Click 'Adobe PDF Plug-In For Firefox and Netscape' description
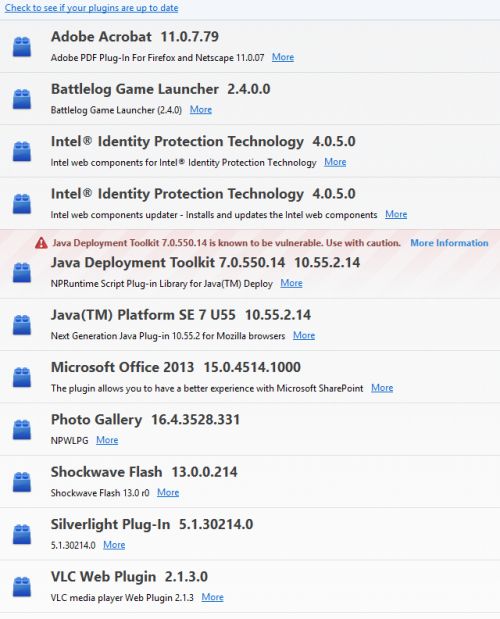Screen dimensions: 500x619 tap(157, 58)
